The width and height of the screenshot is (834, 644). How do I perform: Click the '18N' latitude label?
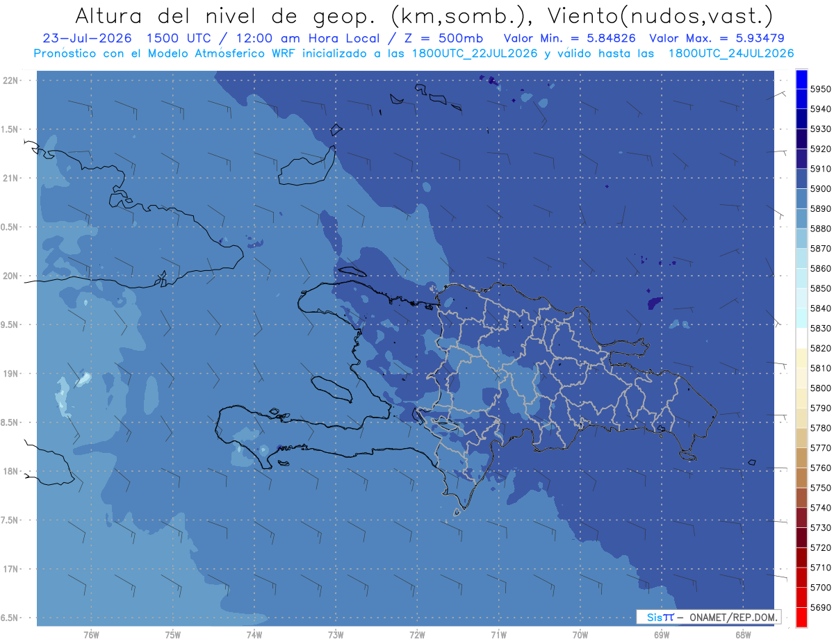10,472
